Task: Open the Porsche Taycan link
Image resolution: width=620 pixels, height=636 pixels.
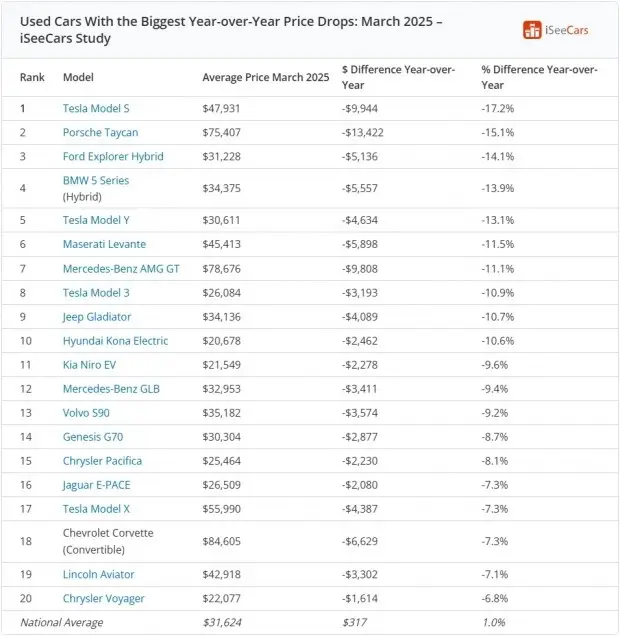Action: coord(100,132)
